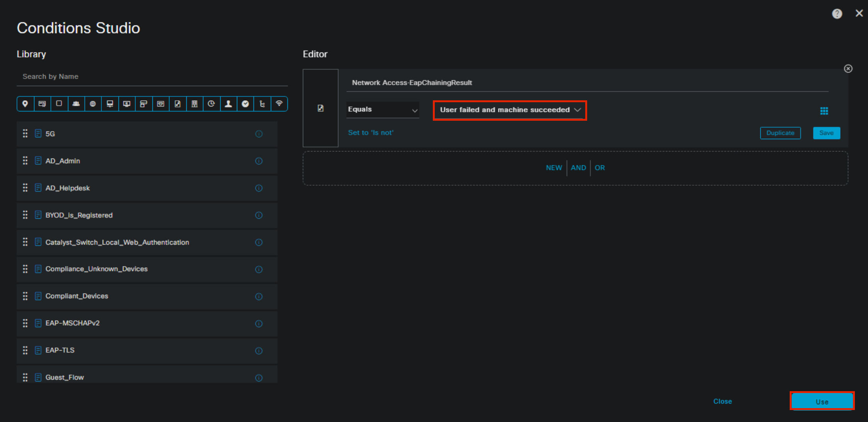Show info for the 5G condition
This screenshot has width=868, height=422.
tap(259, 134)
